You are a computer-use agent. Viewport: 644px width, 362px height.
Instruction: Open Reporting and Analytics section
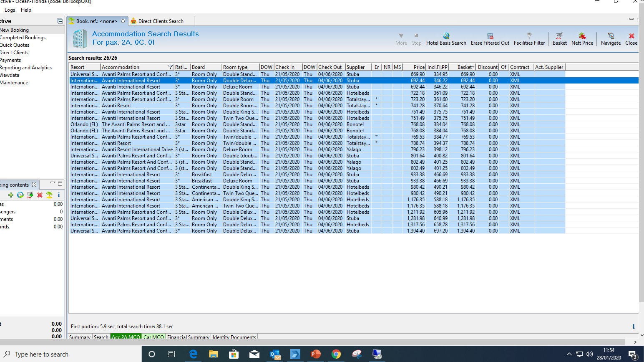[26, 68]
